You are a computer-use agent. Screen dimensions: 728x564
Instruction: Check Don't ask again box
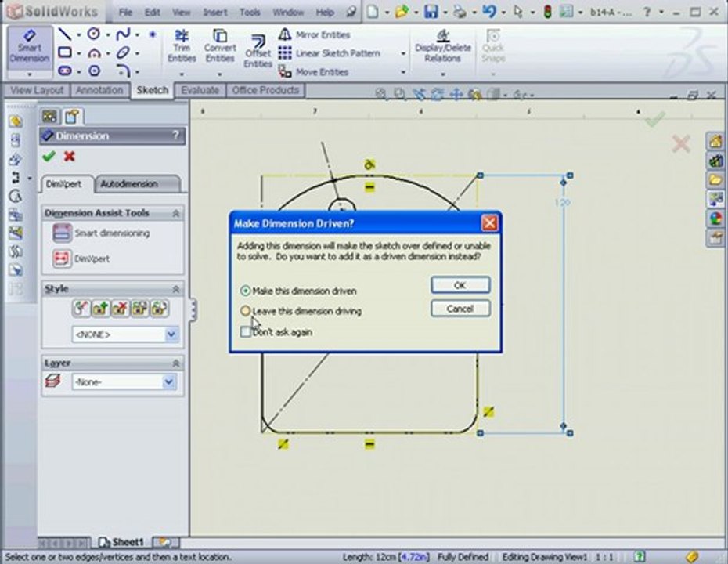245,331
